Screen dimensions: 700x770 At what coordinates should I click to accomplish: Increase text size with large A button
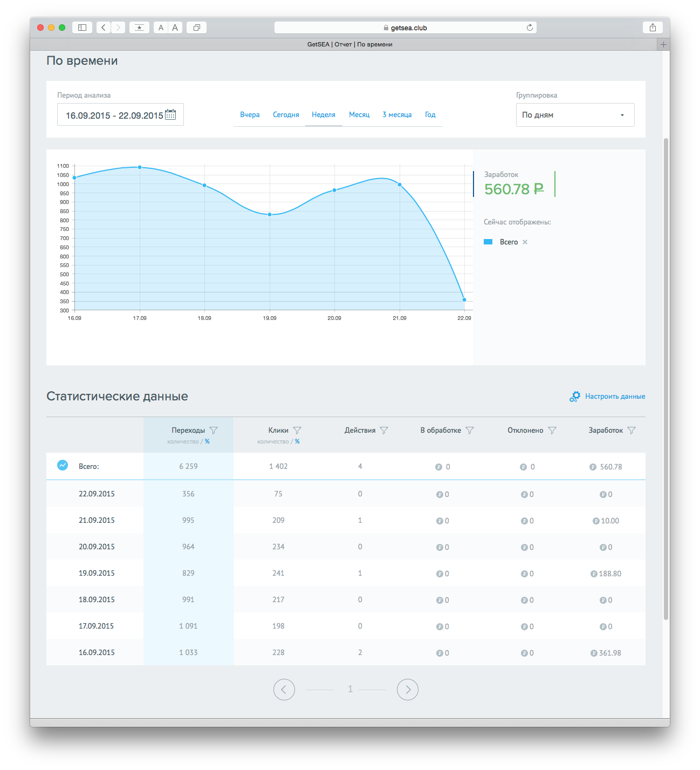pyautogui.click(x=175, y=28)
